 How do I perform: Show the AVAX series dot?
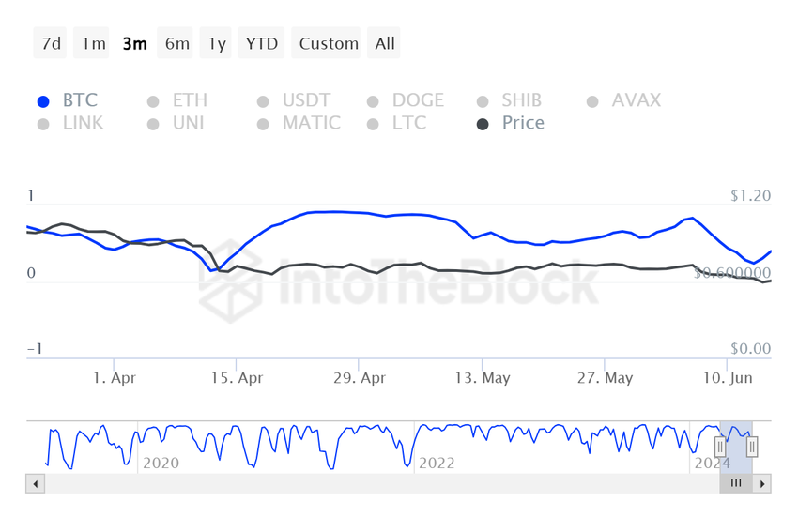click(592, 101)
